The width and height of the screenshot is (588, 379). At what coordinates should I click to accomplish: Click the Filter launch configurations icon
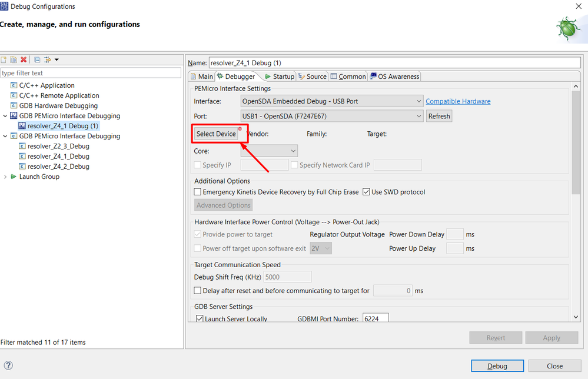pyautogui.click(x=48, y=59)
